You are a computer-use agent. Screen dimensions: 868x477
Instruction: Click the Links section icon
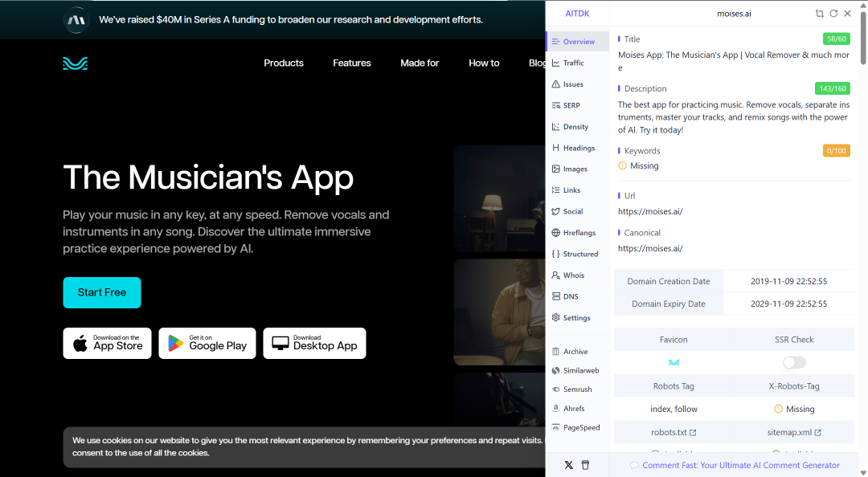(x=556, y=190)
